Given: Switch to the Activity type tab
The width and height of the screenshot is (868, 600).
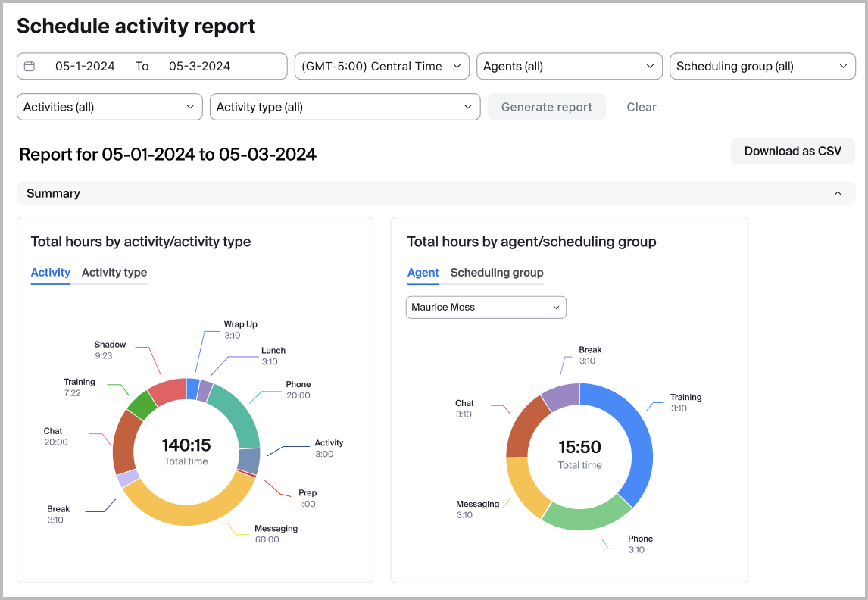Looking at the screenshot, I should coord(114,273).
